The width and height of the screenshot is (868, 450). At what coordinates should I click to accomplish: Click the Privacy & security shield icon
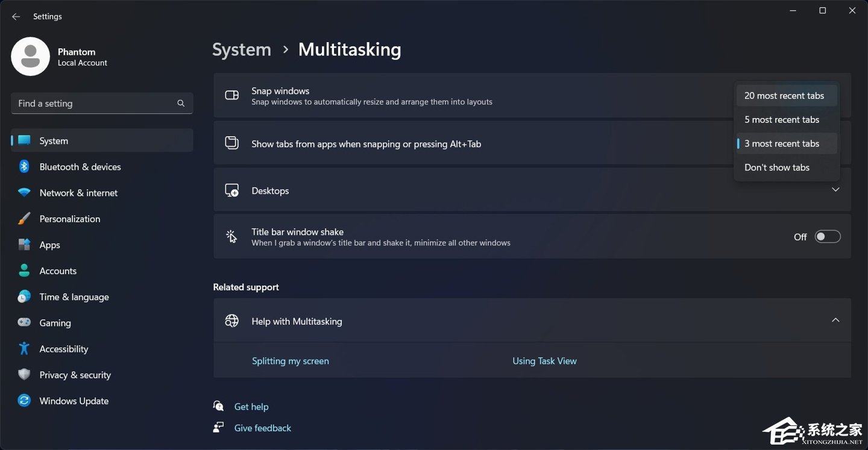24,375
